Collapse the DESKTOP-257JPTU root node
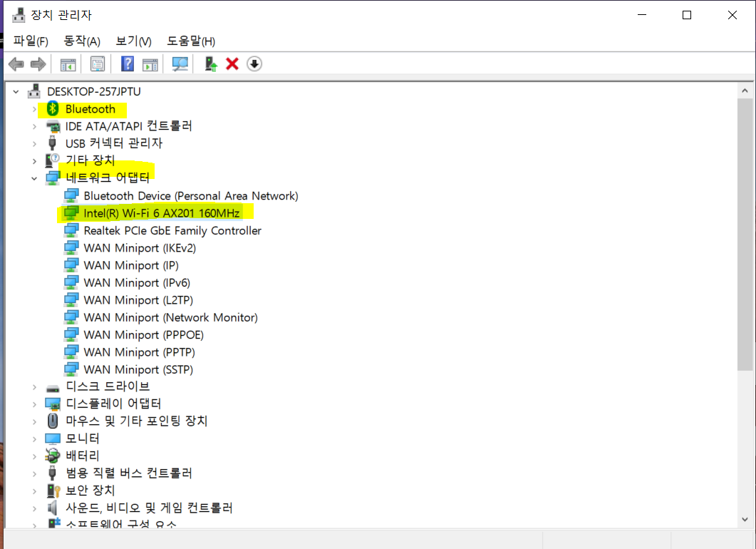The height and width of the screenshot is (549, 756). [16, 91]
